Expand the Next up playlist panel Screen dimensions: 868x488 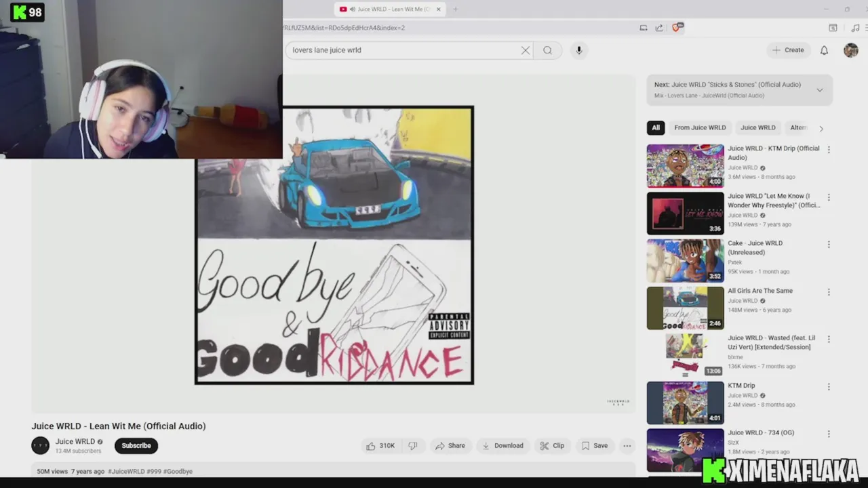pyautogui.click(x=820, y=90)
